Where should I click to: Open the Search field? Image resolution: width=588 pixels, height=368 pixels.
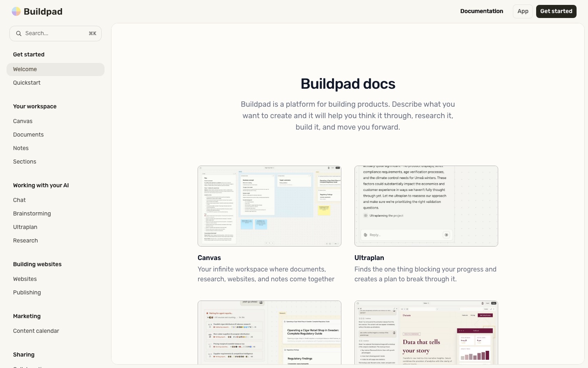[x=56, y=34]
